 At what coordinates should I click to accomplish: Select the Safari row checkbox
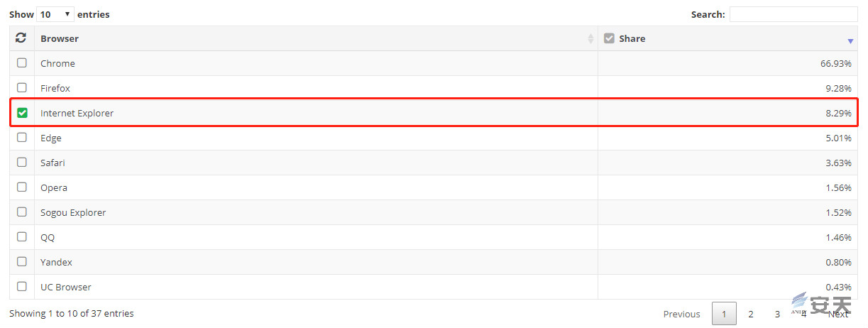tap(22, 162)
